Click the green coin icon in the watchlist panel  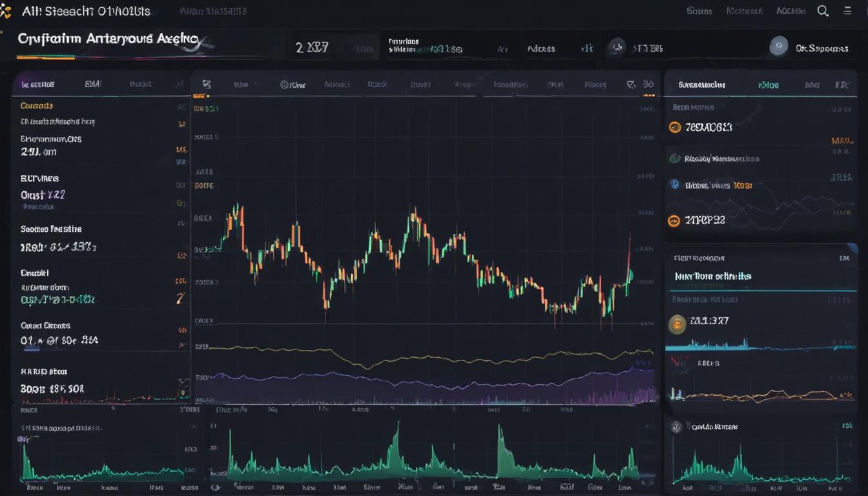click(675, 158)
